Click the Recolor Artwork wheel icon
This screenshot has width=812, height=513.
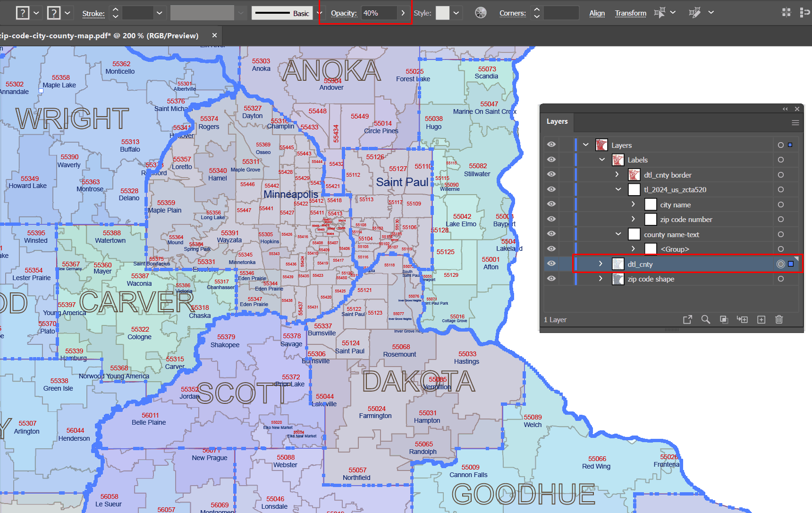coord(481,13)
